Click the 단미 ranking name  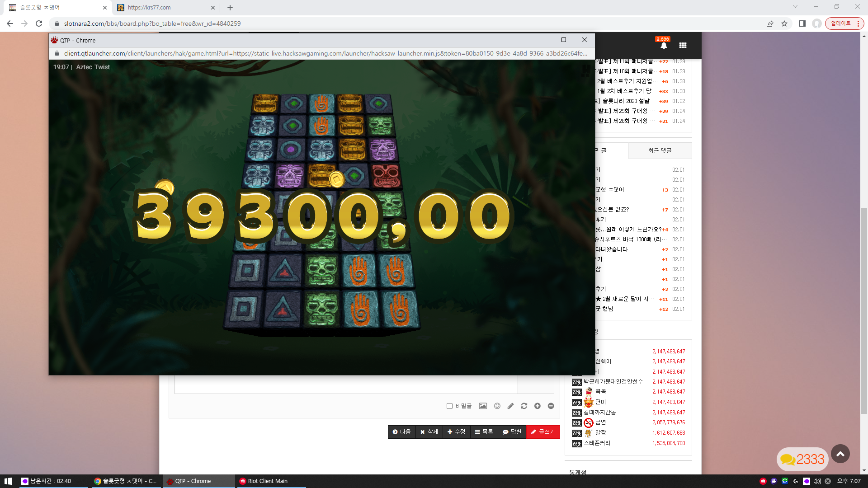600,402
